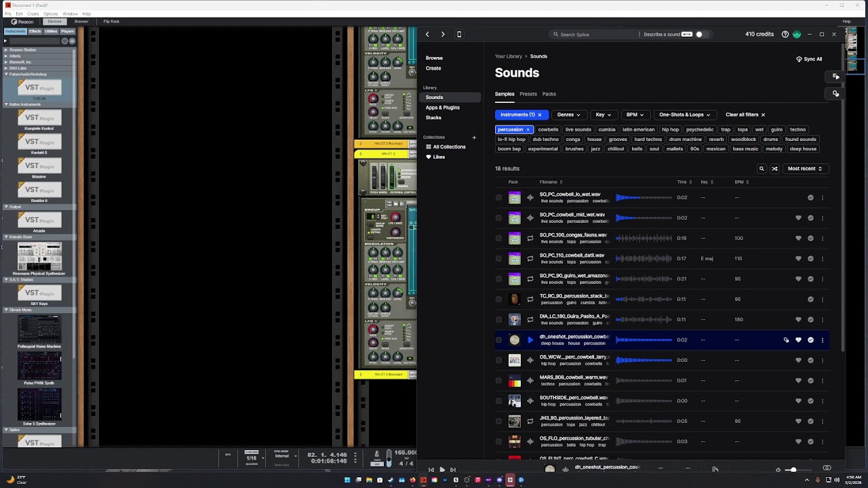This screenshot has height=488, width=868.
Task: Click the similar-sounds icon on dh_oneshot row
Action: coord(786,340)
